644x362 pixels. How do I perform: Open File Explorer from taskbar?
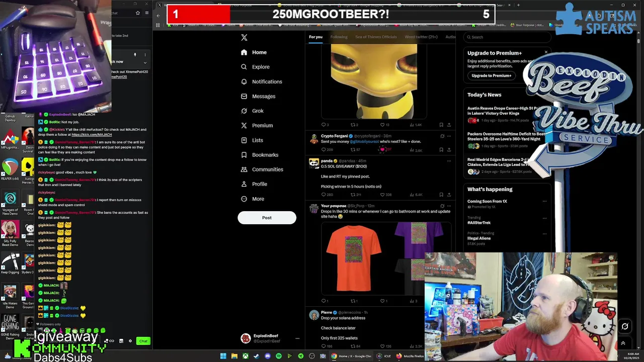point(234,356)
